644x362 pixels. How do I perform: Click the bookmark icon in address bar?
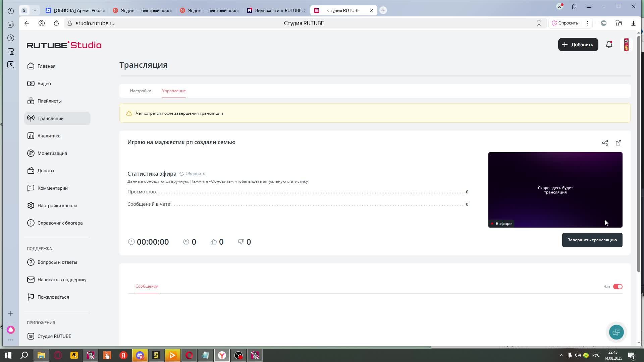tap(539, 23)
